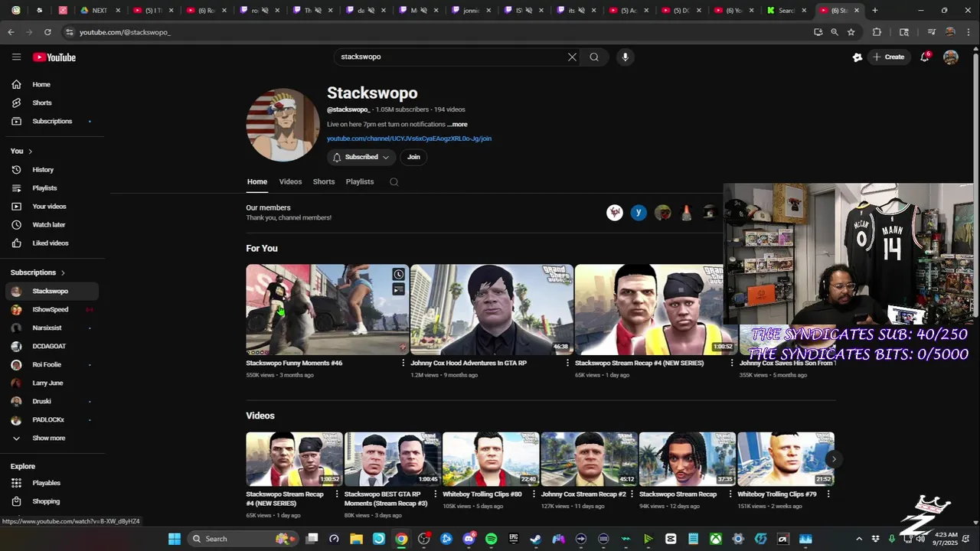Open History in sidebar
Screen dimensions: 980x551
pyautogui.click(x=52, y=170)
